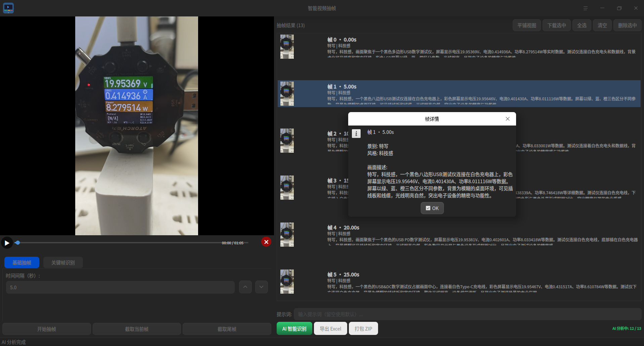Click the 00:00 / 01:05 time label
Image resolution: width=644 pixels, height=346 pixels.
pos(233,243)
